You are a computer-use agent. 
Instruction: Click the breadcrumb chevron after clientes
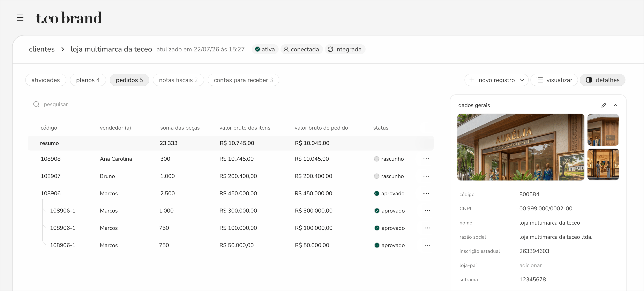tap(63, 49)
